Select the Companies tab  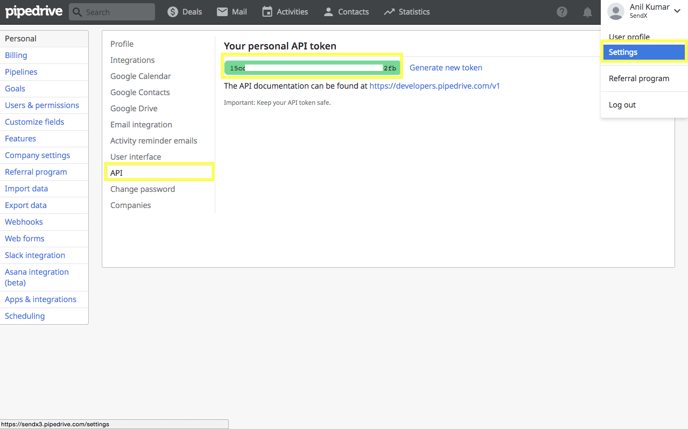click(130, 205)
